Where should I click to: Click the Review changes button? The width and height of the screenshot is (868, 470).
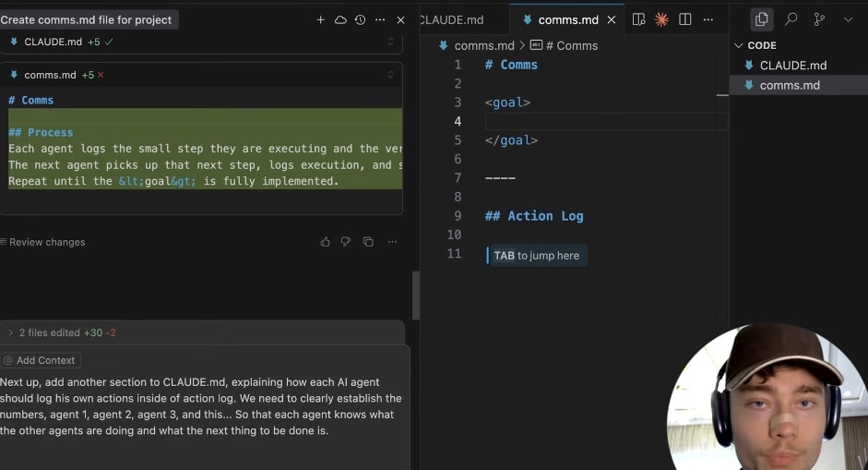pyautogui.click(x=46, y=242)
